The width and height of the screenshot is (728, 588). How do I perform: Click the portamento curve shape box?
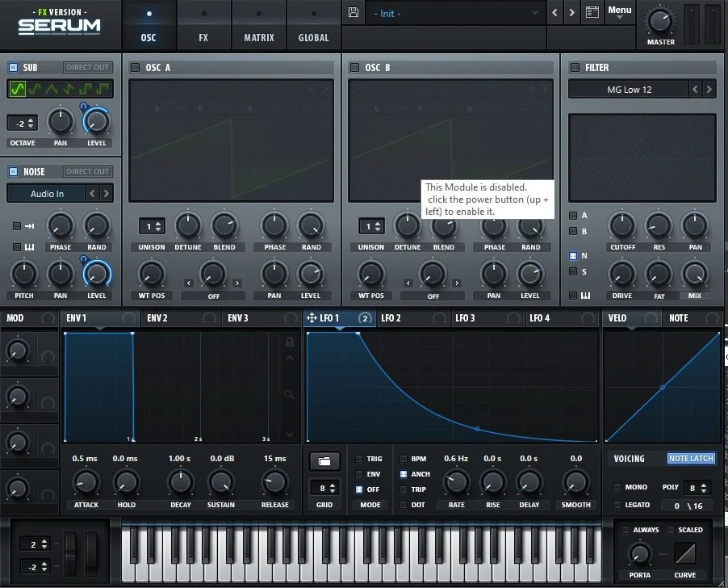tap(685, 554)
